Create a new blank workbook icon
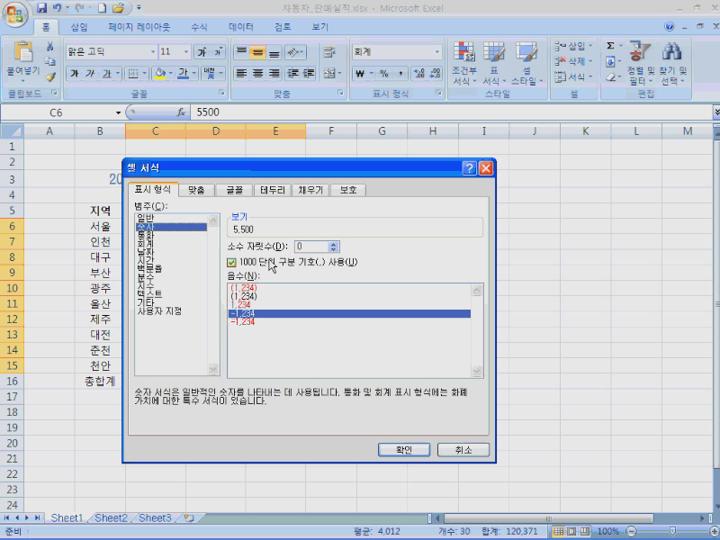 (102, 8)
